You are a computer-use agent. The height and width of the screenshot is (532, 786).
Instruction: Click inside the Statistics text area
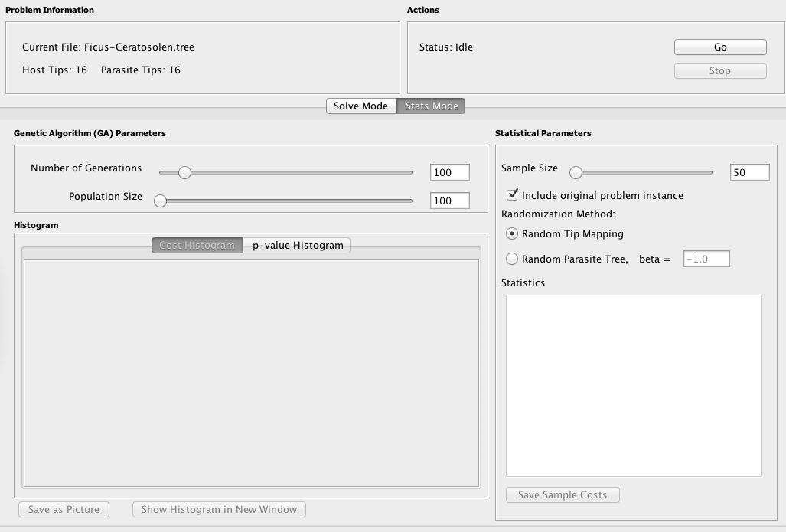[x=633, y=385]
